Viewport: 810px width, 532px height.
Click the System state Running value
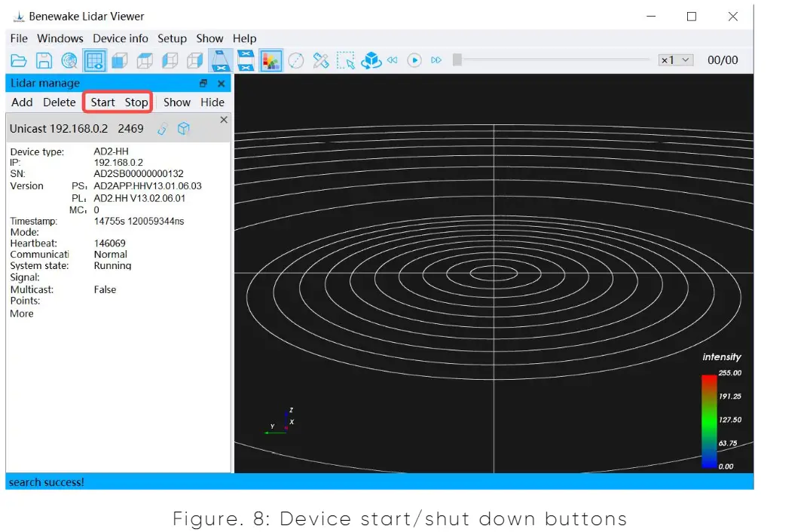(x=112, y=265)
